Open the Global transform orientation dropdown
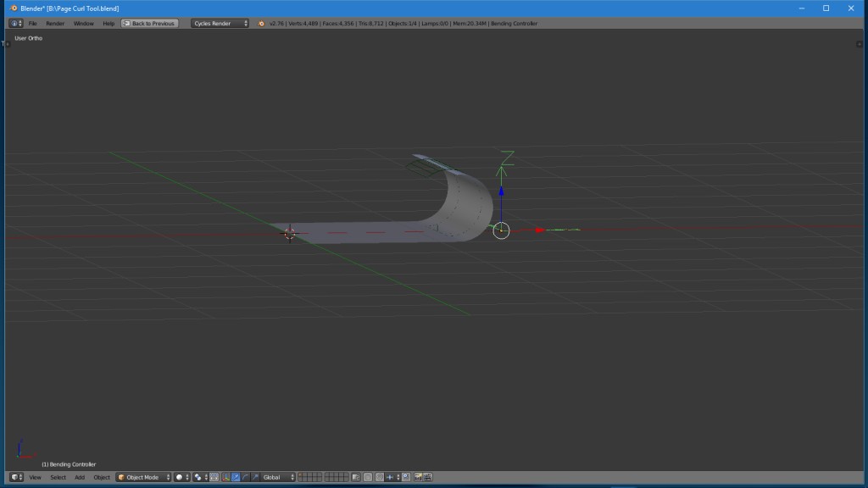The width and height of the screenshot is (868, 488). pos(274,476)
